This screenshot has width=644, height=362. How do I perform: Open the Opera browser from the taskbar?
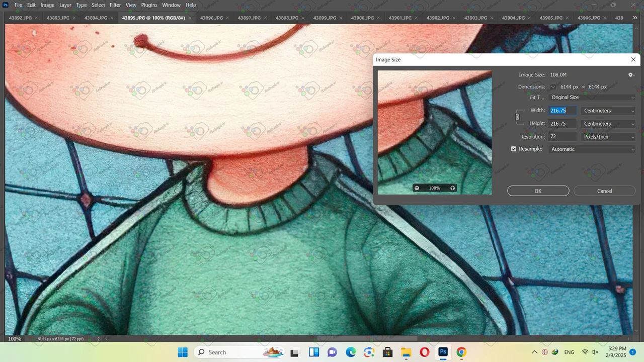[424, 352]
